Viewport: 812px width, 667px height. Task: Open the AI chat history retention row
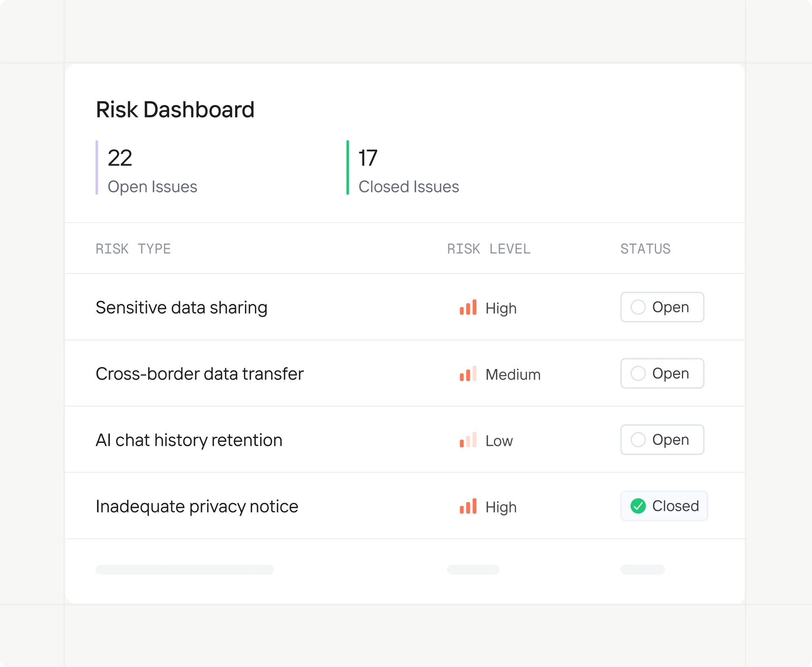pos(405,440)
